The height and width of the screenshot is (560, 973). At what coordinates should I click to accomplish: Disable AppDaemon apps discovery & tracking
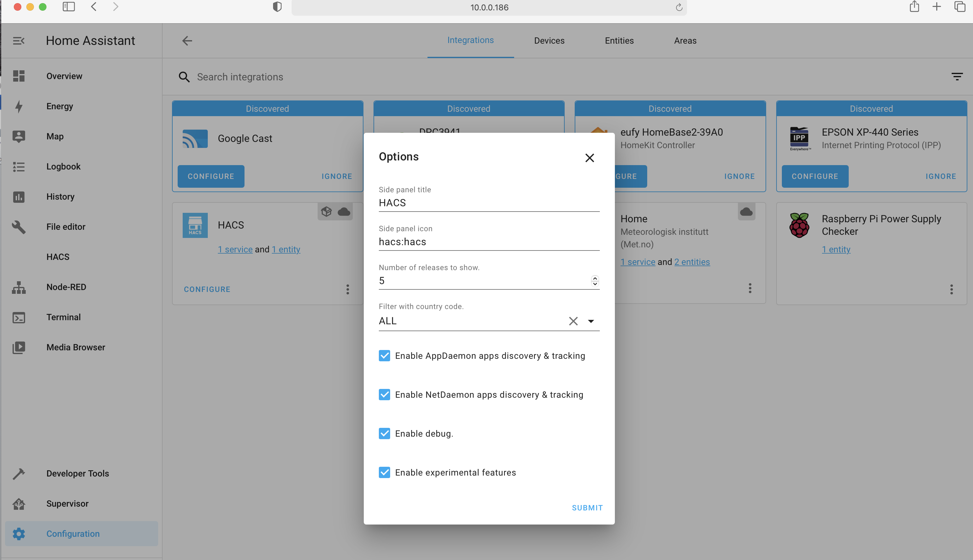[384, 355]
